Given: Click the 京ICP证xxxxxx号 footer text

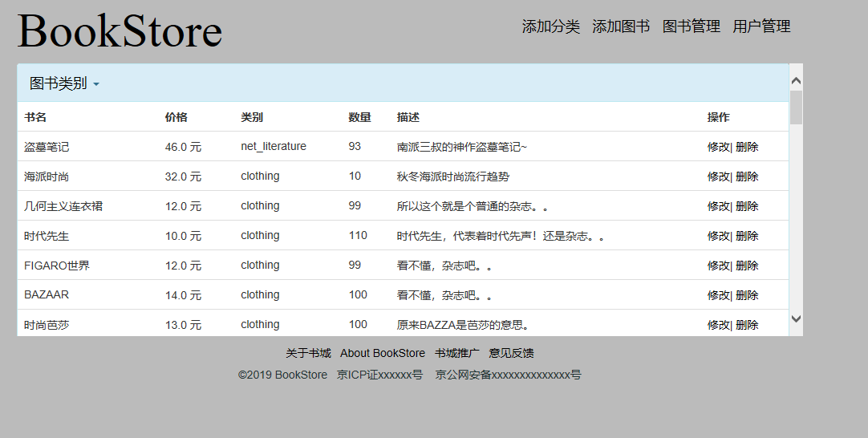Looking at the screenshot, I should [379, 375].
